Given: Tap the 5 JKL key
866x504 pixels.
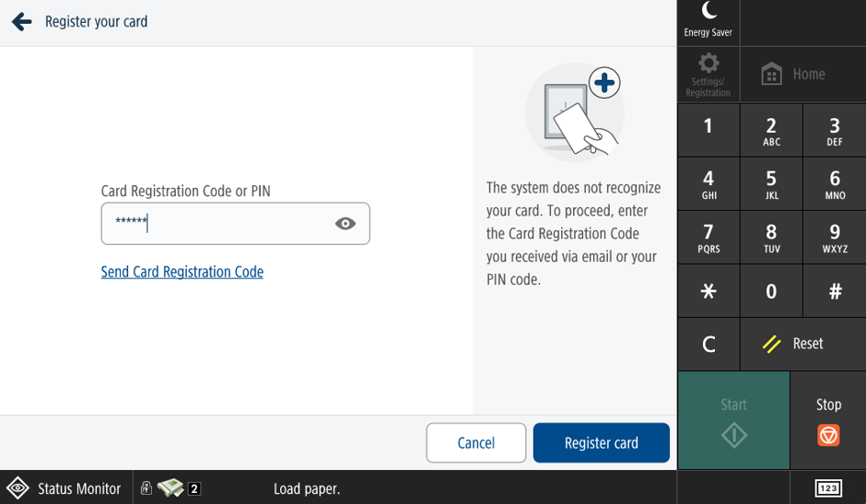Looking at the screenshot, I should click(x=771, y=184).
